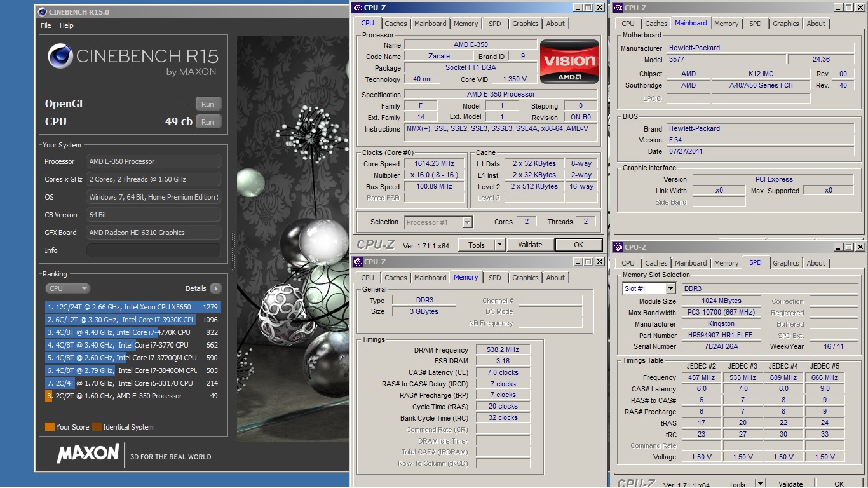Click the AMD Vision logo in CPU-Z
Screen dimensions: 868x488
coord(569,62)
